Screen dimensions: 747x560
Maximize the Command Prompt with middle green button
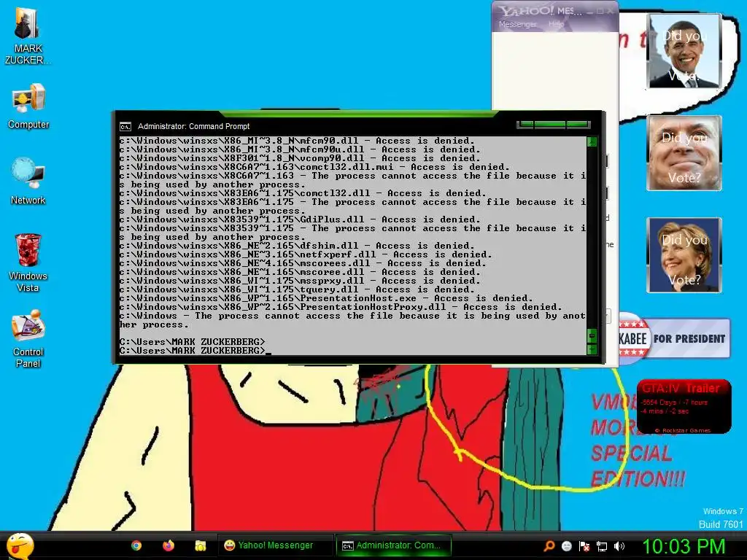[550, 124]
